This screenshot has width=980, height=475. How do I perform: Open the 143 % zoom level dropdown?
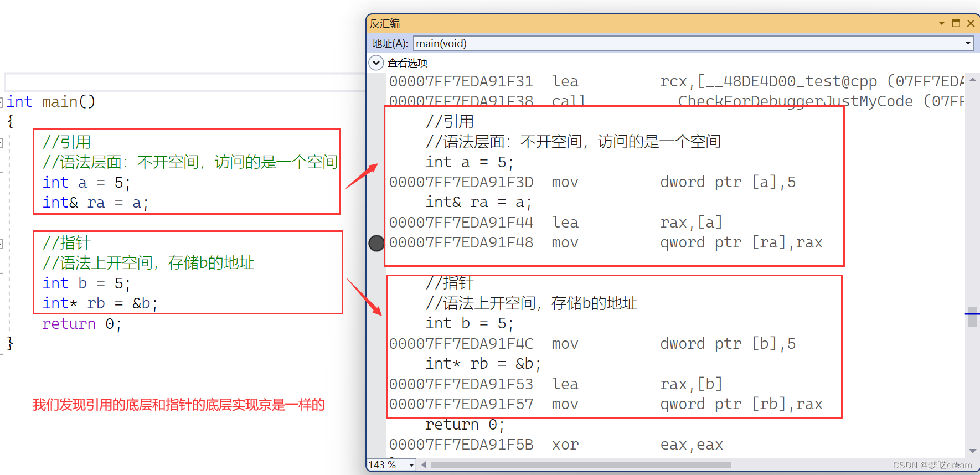(411, 465)
